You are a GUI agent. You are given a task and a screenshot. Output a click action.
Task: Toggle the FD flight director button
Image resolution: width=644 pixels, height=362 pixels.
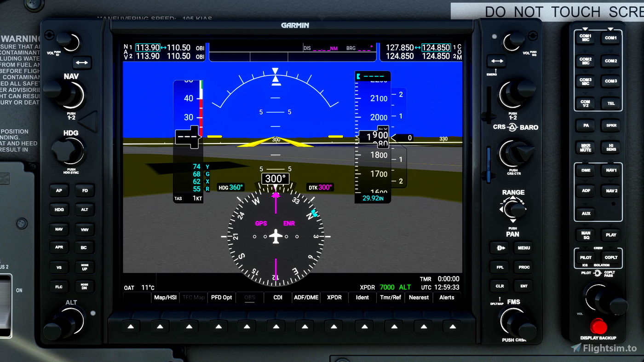(85, 190)
